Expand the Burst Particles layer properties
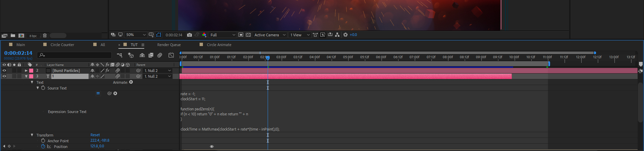 pyautogui.click(x=26, y=71)
